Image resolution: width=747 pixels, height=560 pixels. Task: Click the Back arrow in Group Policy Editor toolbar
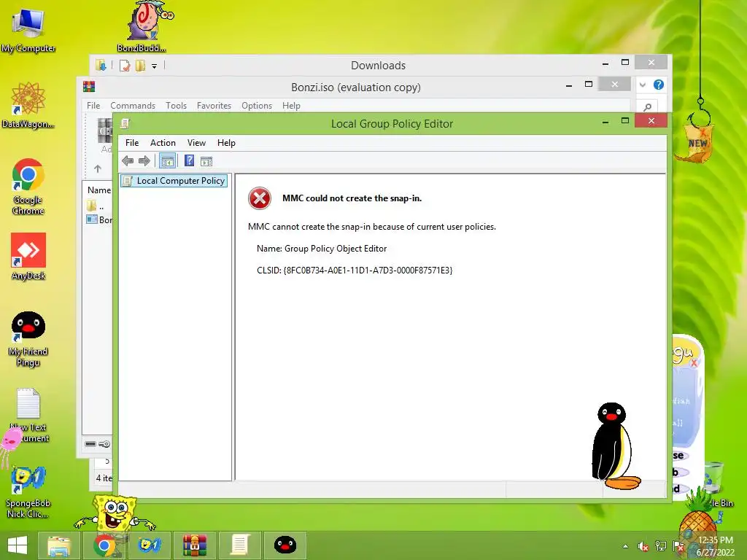(x=128, y=161)
